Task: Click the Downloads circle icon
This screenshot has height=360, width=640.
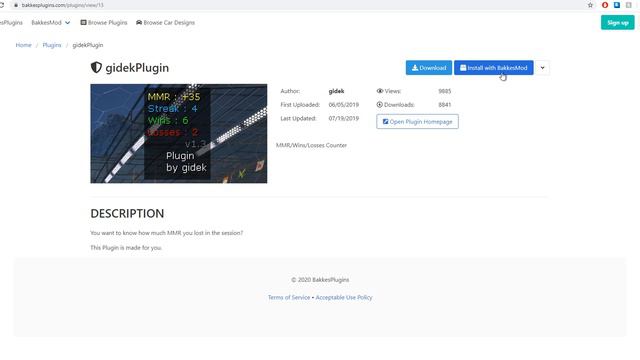Action: 380,104
